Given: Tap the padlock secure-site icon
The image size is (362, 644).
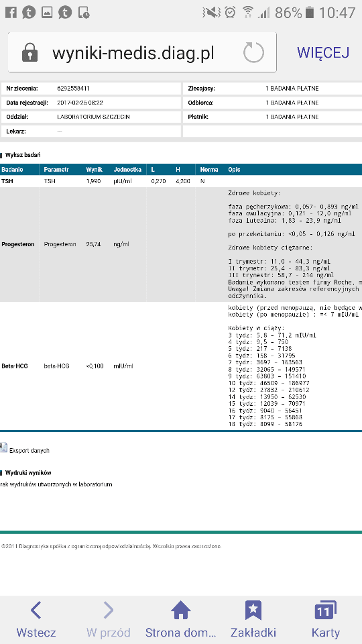Looking at the screenshot, I should point(30,52).
